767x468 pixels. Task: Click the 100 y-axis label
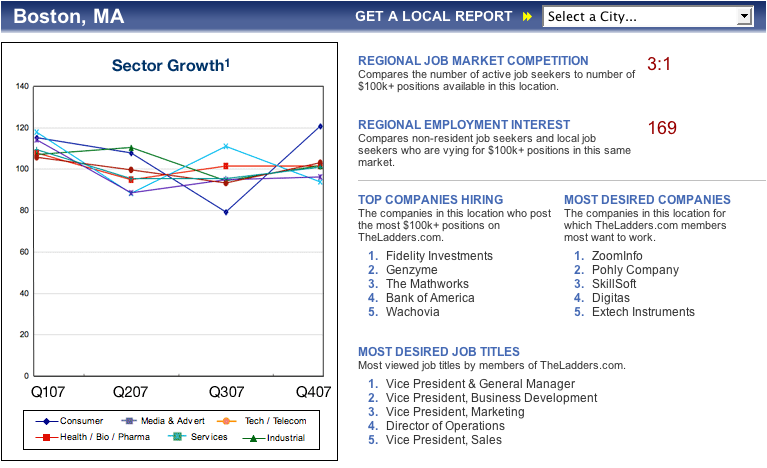pos(22,169)
